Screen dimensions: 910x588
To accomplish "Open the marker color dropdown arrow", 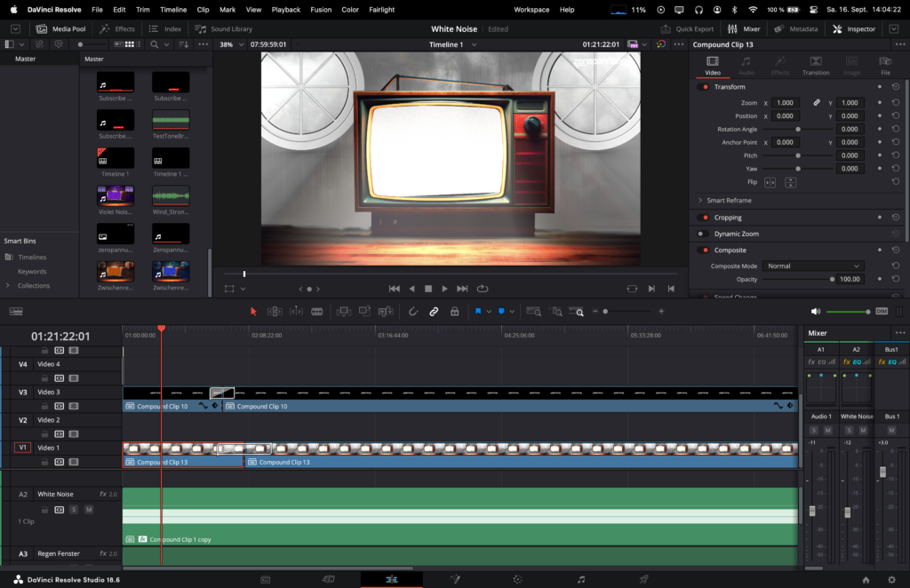I will pyautogui.click(x=512, y=312).
